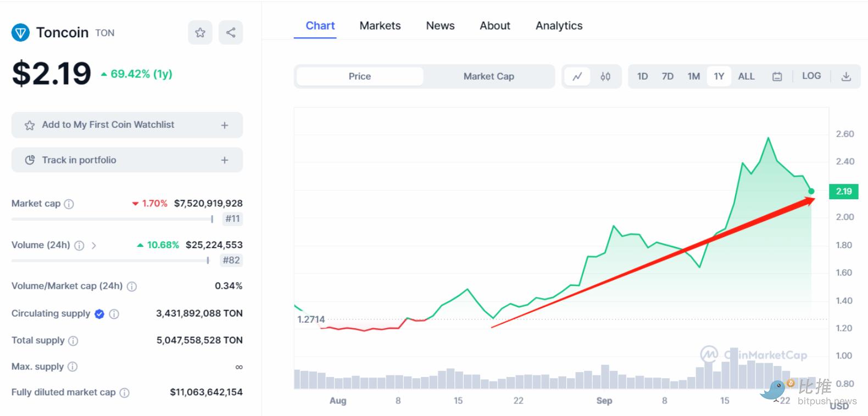Select 1Y time range

(719, 77)
